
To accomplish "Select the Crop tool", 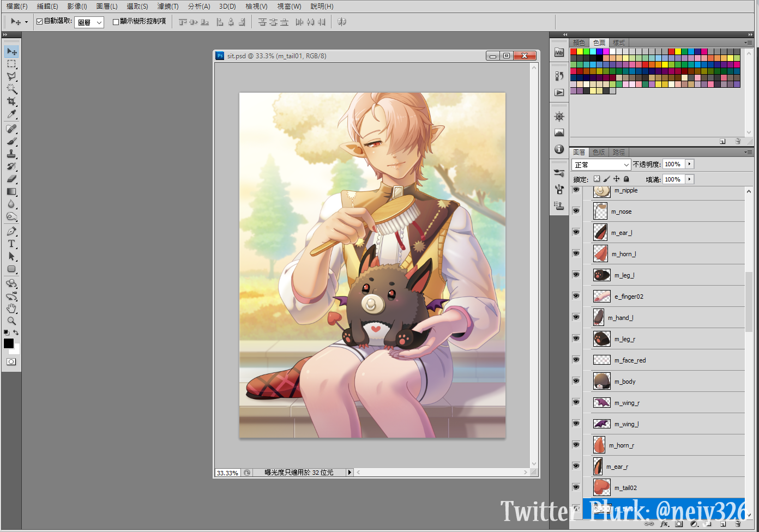I will [x=11, y=101].
